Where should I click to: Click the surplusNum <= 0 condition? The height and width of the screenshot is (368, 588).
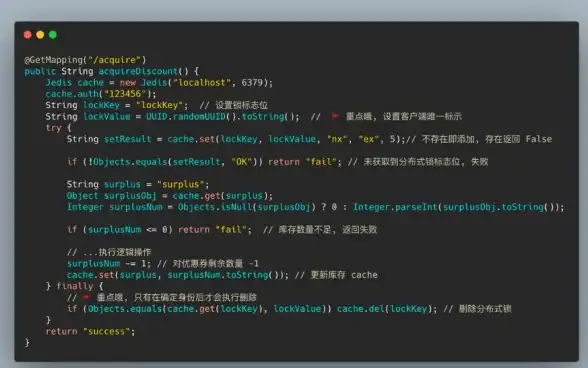(x=128, y=230)
